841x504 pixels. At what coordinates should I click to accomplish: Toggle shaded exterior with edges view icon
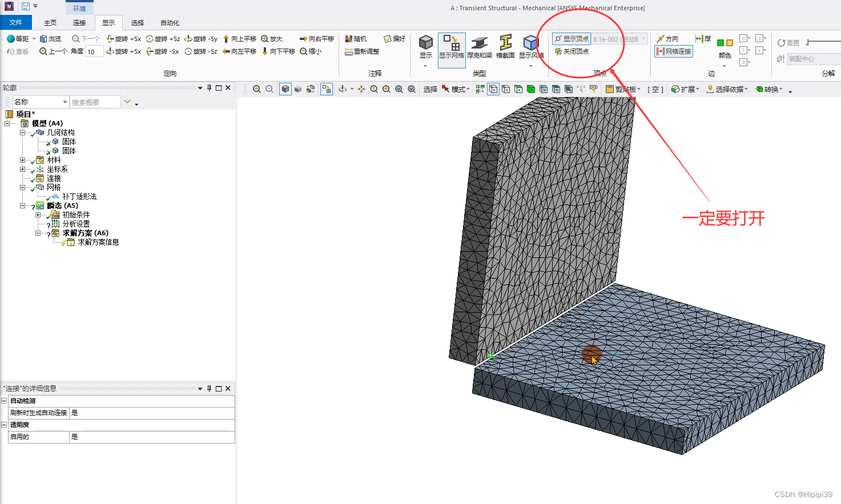click(x=285, y=89)
